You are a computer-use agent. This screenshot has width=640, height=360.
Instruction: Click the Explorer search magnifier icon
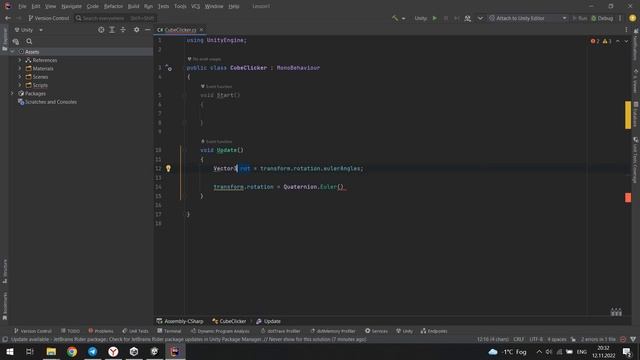29,41
